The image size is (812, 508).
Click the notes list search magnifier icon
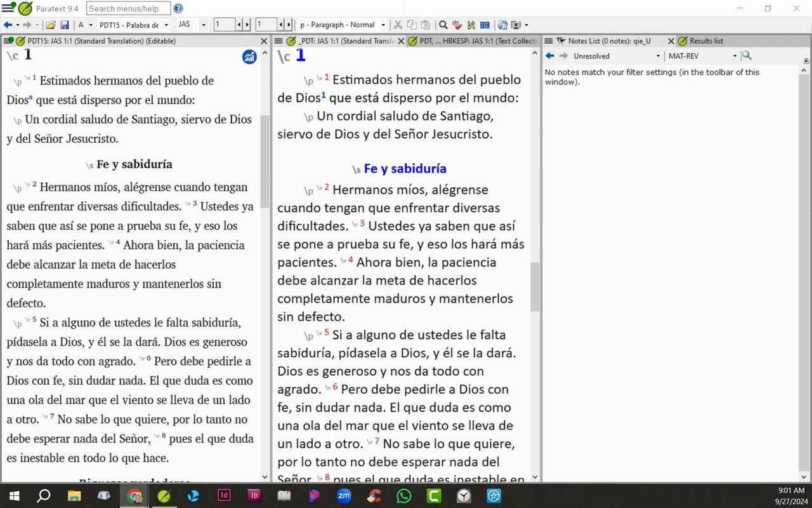(747, 56)
